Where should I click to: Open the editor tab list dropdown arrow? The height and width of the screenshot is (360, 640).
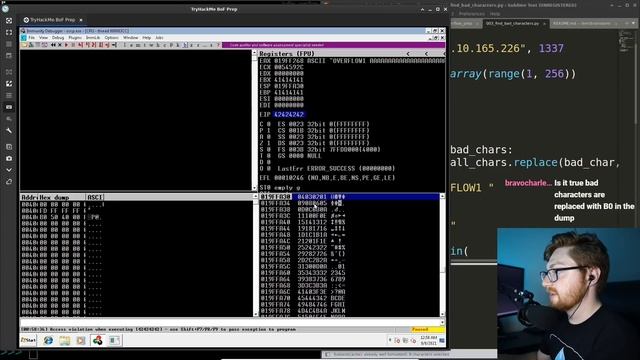point(633,24)
